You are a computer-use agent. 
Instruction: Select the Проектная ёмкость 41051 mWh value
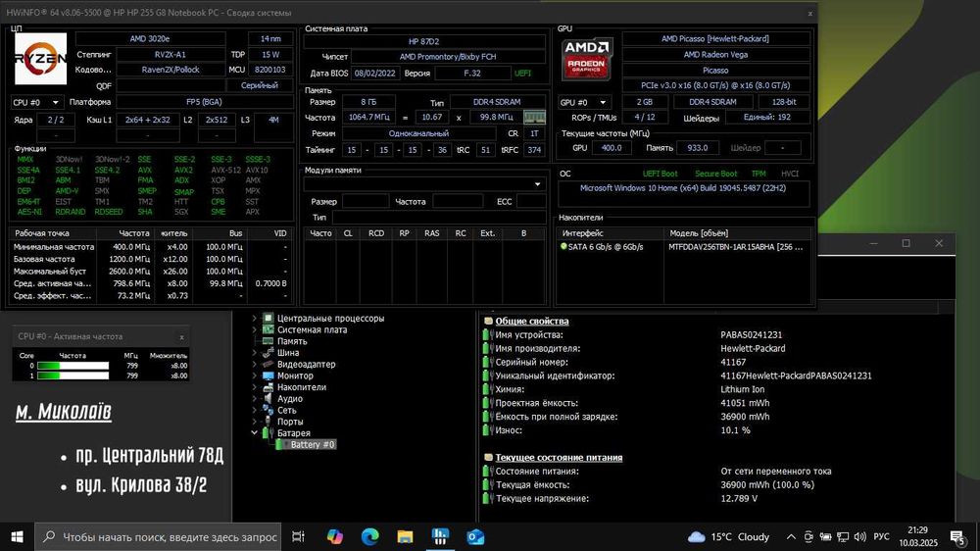(745, 403)
